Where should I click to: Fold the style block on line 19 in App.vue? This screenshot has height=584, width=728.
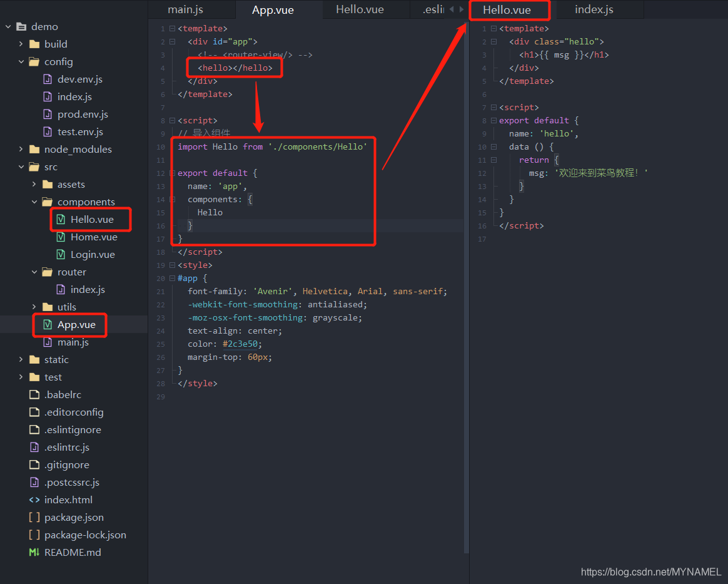[172, 265]
